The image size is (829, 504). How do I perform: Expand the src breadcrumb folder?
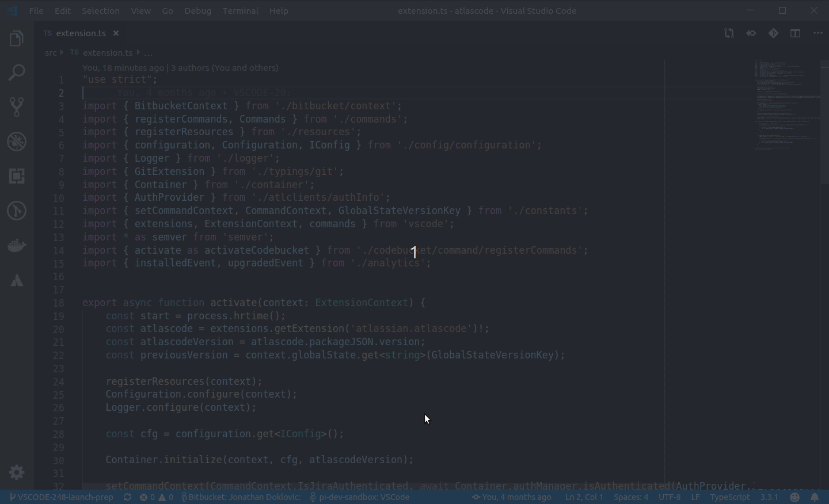tap(51, 53)
